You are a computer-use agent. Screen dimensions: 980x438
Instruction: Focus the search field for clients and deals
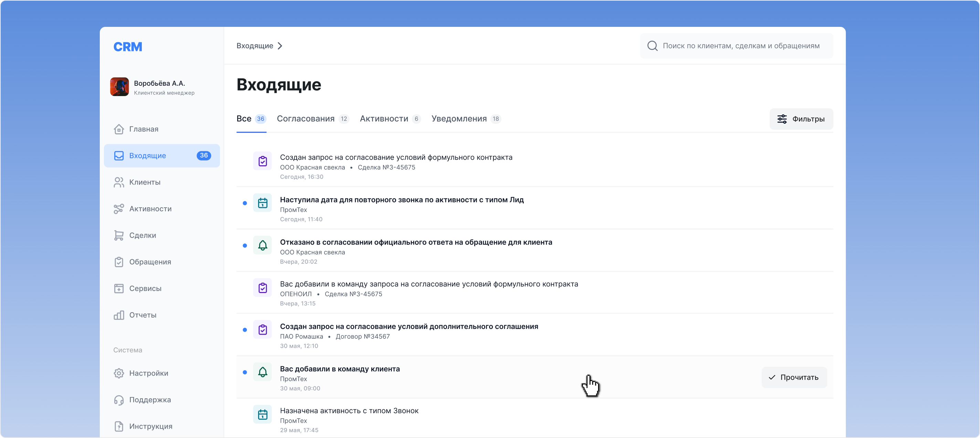pos(736,46)
